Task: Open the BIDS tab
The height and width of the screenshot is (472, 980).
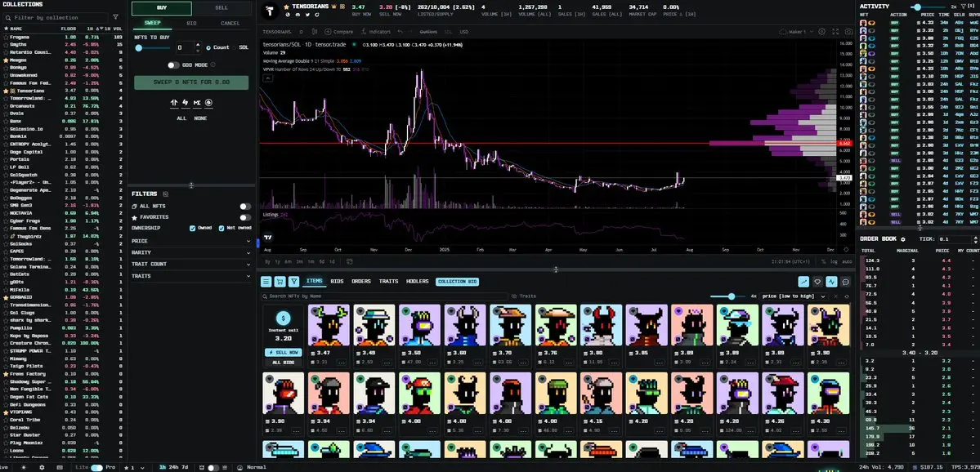Action: (x=337, y=282)
